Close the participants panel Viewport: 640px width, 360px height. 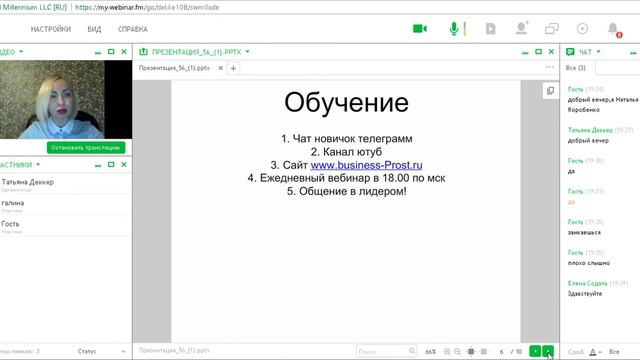[x=124, y=164]
